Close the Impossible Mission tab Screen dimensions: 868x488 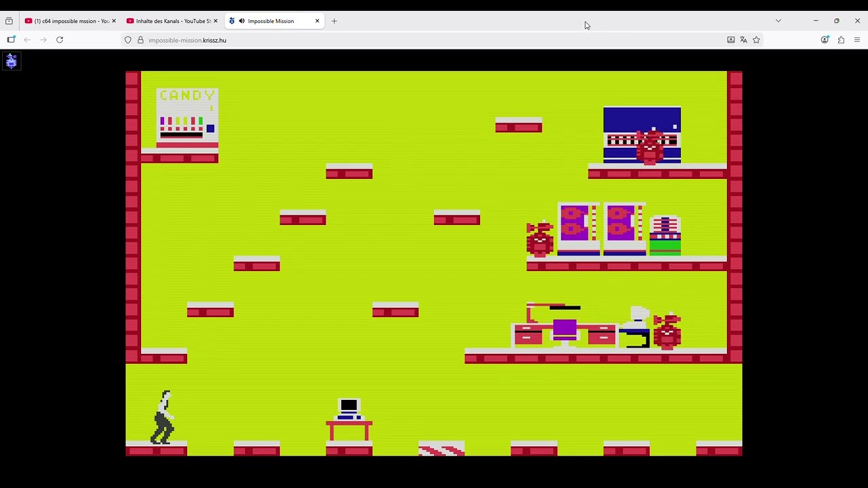point(317,21)
